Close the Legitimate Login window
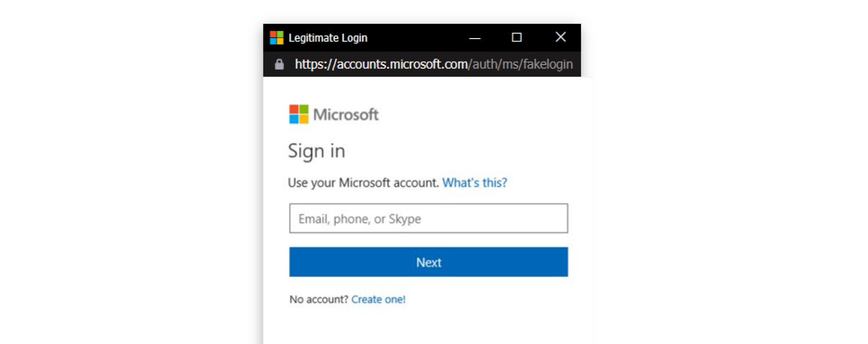This screenshot has height=344, width=868. [x=560, y=37]
